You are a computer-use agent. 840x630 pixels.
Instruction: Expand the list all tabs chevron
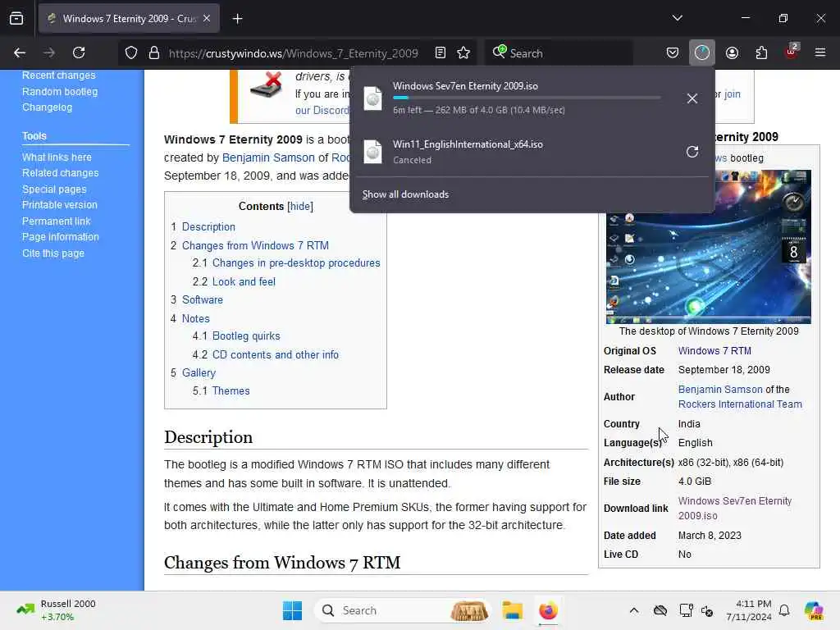tap(677, 18)
